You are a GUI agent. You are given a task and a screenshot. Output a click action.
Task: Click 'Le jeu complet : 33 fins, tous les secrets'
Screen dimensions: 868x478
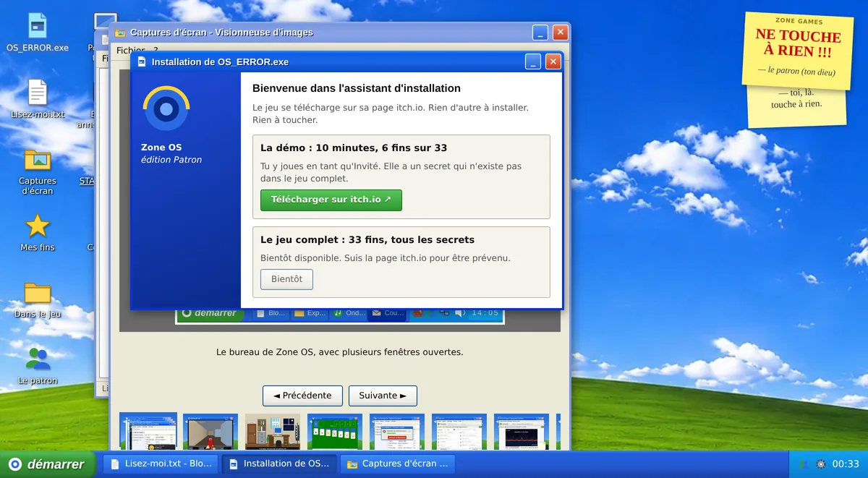367,239
